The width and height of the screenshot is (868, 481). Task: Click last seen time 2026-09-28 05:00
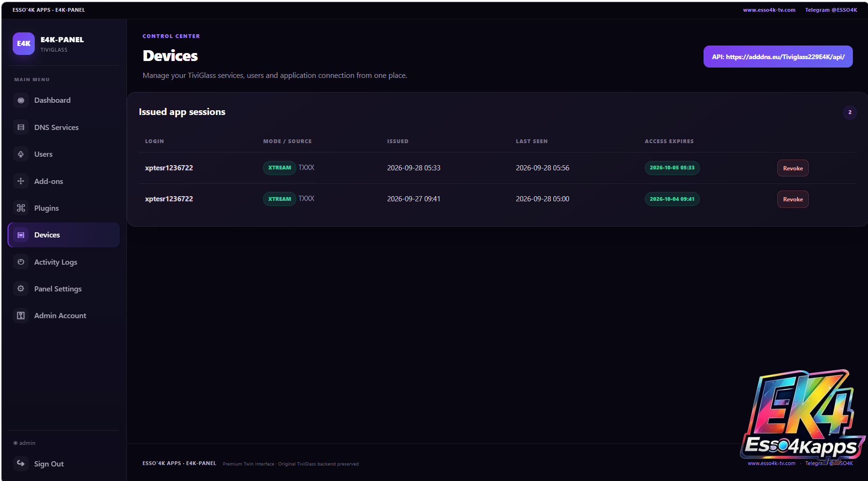(542, 199)
